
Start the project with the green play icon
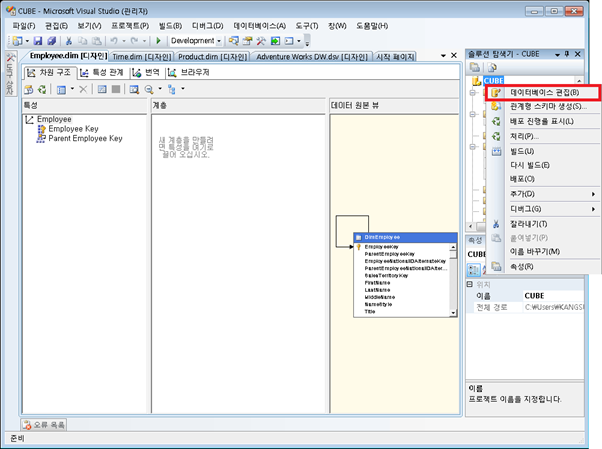[x=158, y=41]
